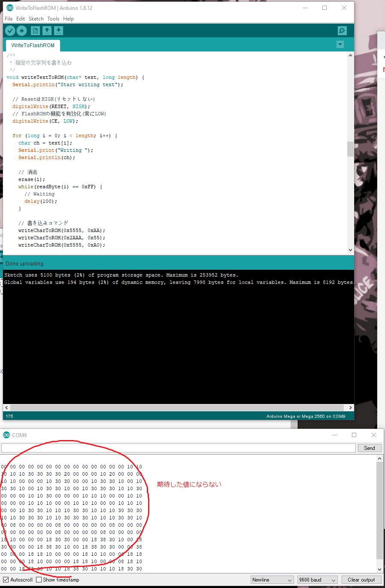Click the console horizontal scrollbar thumb
The width and height of the screenshot is (385, 588).
177,408
